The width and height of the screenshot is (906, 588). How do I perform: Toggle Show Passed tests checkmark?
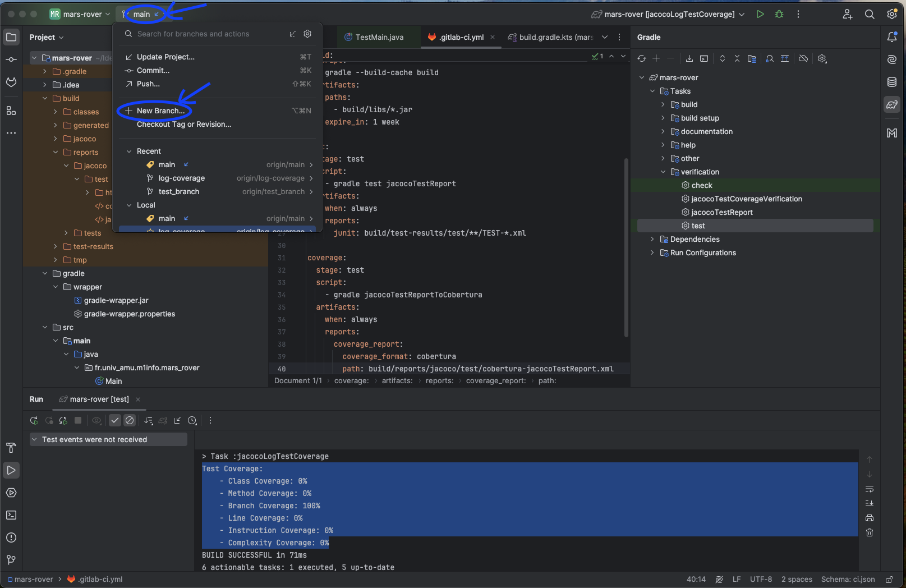[x=115, y=420]
